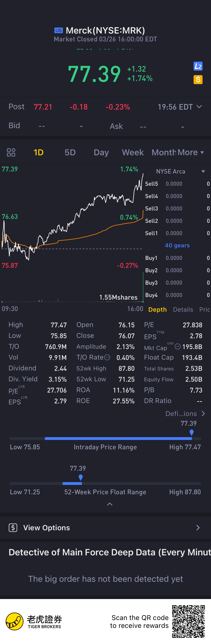Open the chart layout grid icon
The image size is (211, 644).
(x=11, y=152)
